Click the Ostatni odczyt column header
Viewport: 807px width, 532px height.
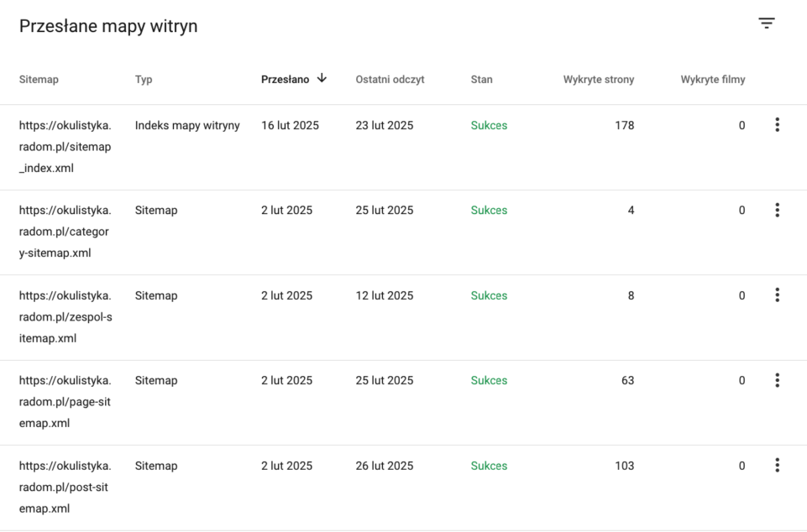tap(390, 80)
